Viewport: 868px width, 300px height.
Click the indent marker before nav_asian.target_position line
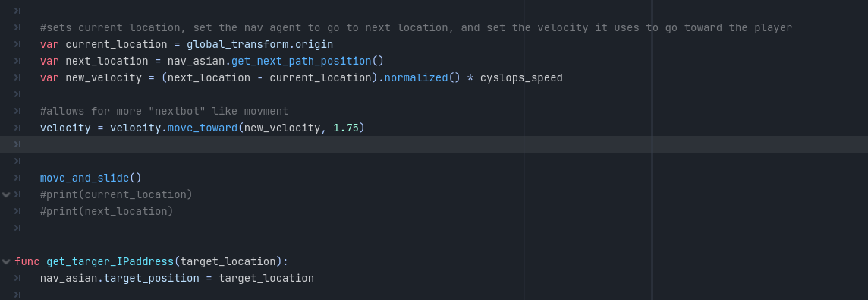(x=17, y=278)
